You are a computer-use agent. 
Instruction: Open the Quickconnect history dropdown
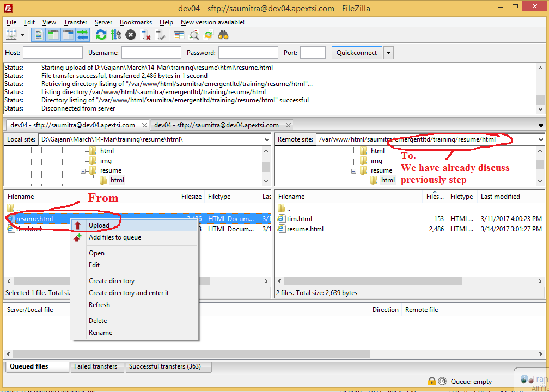tap(389, 53)
